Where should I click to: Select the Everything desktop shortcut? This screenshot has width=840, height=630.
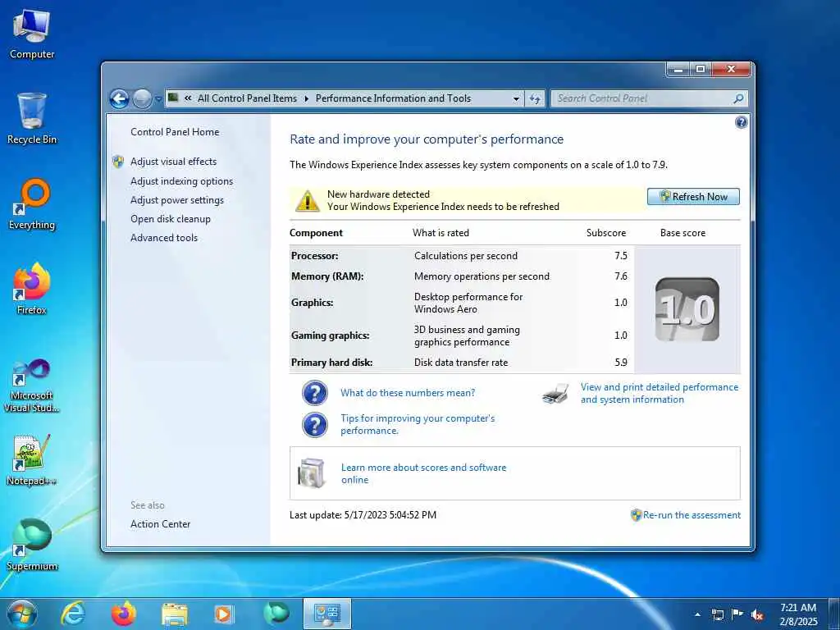32,204
